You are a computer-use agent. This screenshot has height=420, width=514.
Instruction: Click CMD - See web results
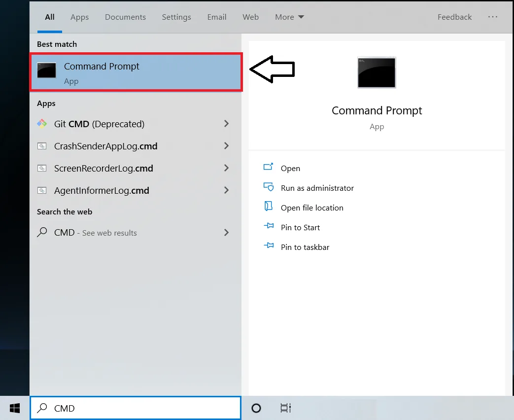coord(136,233)
